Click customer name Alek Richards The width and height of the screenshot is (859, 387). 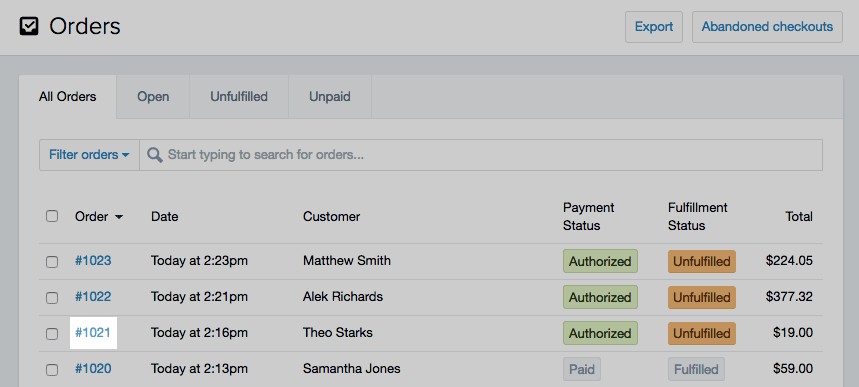(x=343, y=297)
